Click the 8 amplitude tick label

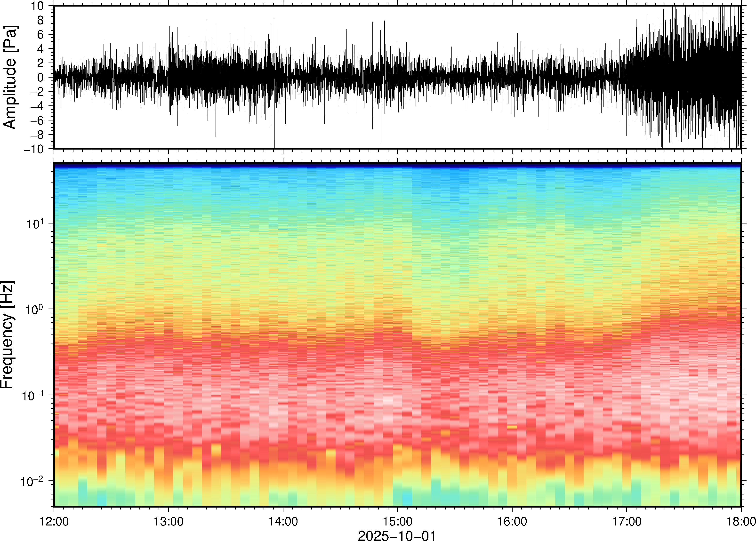click(x=41, y=20)
